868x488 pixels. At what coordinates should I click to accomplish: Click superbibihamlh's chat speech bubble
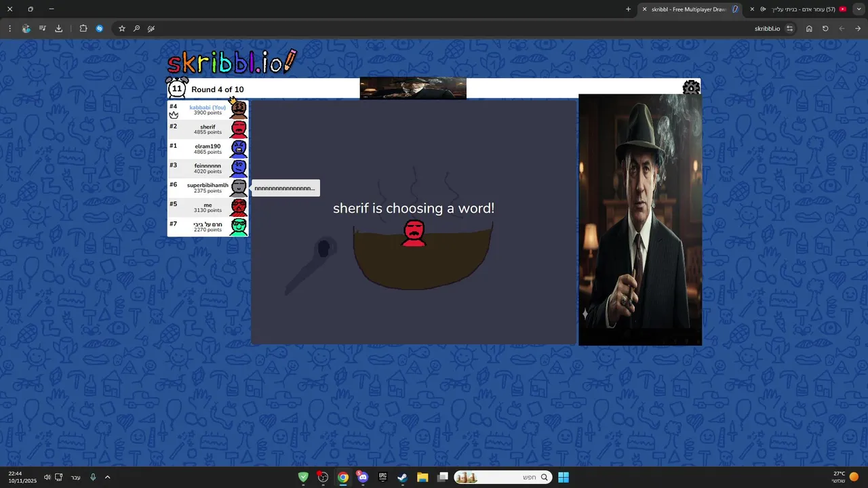pyautogui.click(x=285, y=188)
